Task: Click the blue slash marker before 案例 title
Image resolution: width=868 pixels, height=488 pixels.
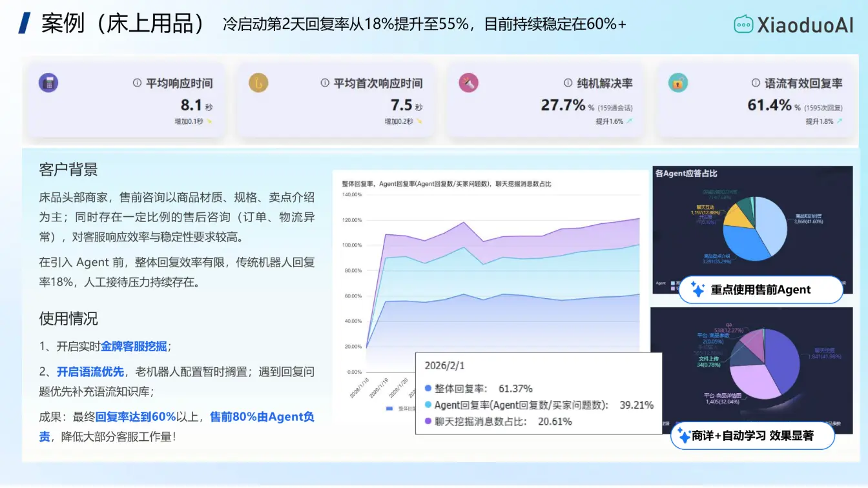Action: click(25, 23)
